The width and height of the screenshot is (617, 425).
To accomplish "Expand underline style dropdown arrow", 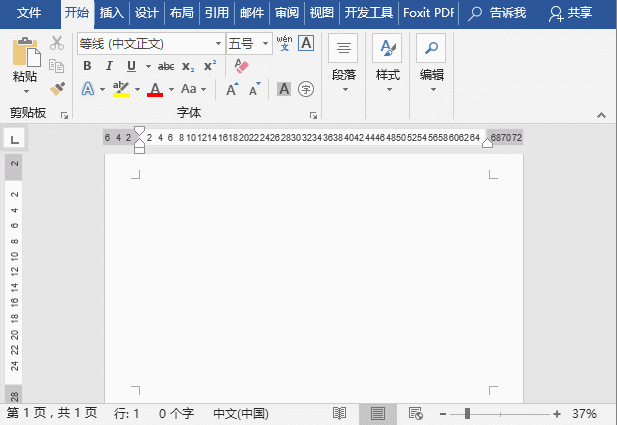I will pyautogui.click(x=148, y=67).
